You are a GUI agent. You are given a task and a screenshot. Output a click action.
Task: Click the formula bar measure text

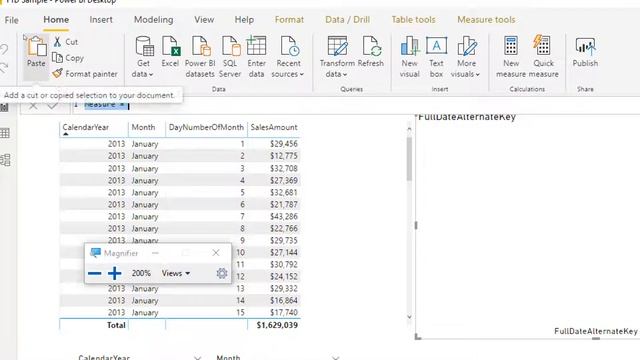105,105
